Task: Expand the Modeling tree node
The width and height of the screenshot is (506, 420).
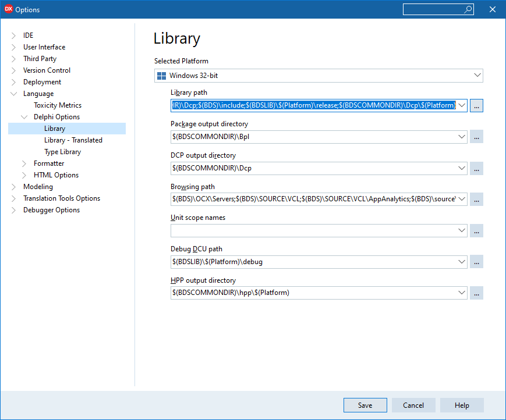Action: [x=13, y=187]
